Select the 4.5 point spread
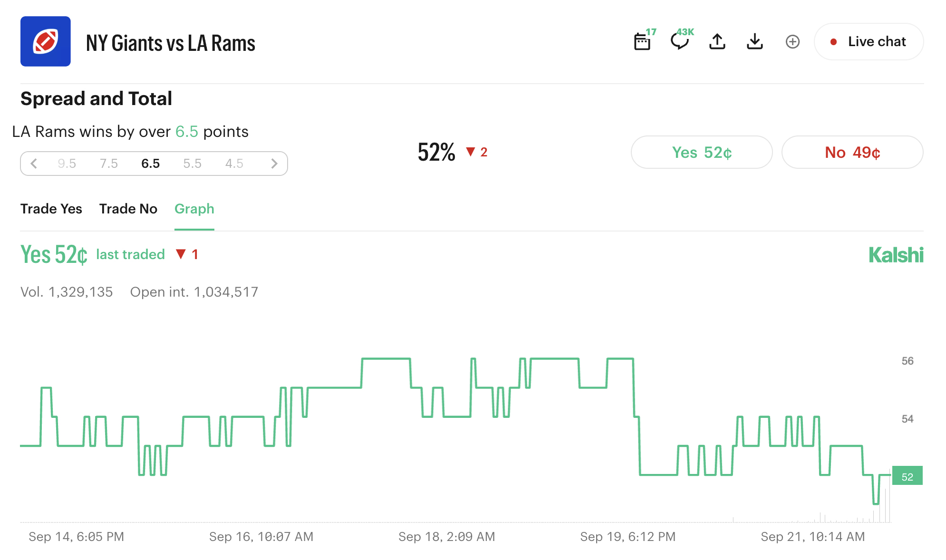 234,164
